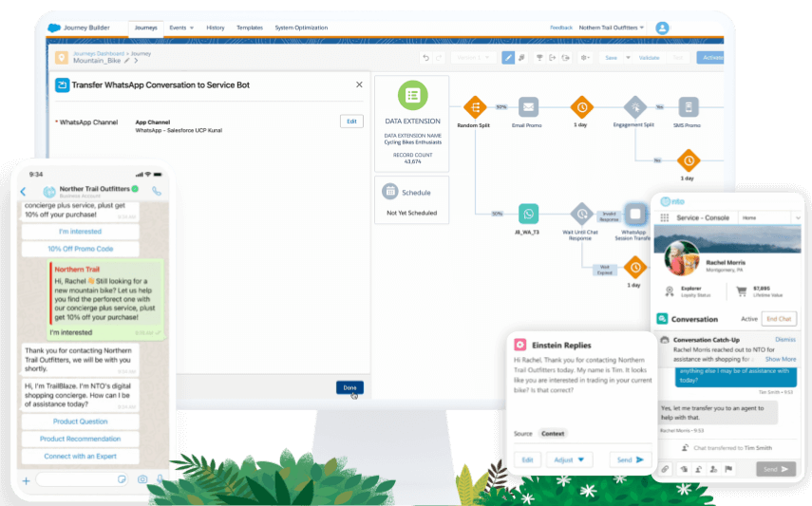Open Rachel Morris profile photo
This screenshot has width=812, height=506.
click(682, 259)
